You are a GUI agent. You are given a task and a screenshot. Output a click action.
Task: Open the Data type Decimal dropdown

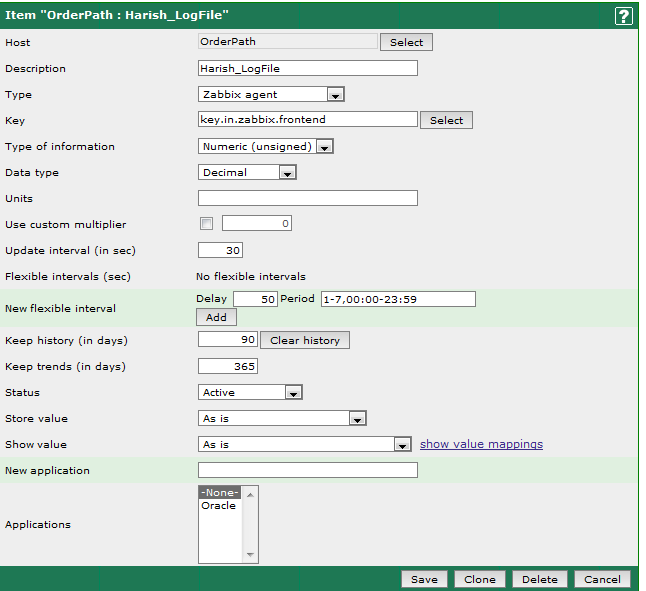click(248, 173)
